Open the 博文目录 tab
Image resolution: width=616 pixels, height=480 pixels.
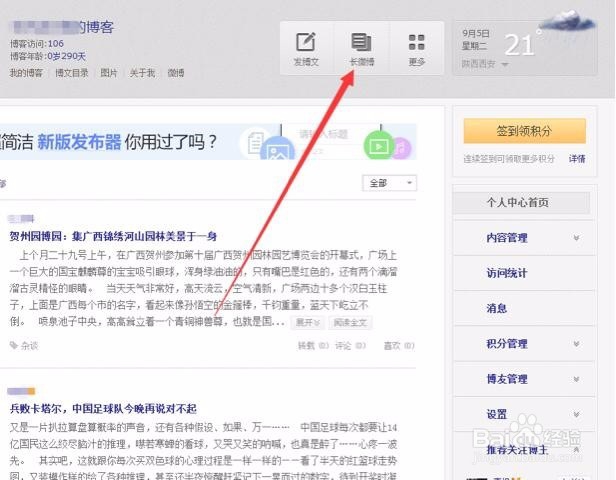pyautogui.click(x=72, y=73)
